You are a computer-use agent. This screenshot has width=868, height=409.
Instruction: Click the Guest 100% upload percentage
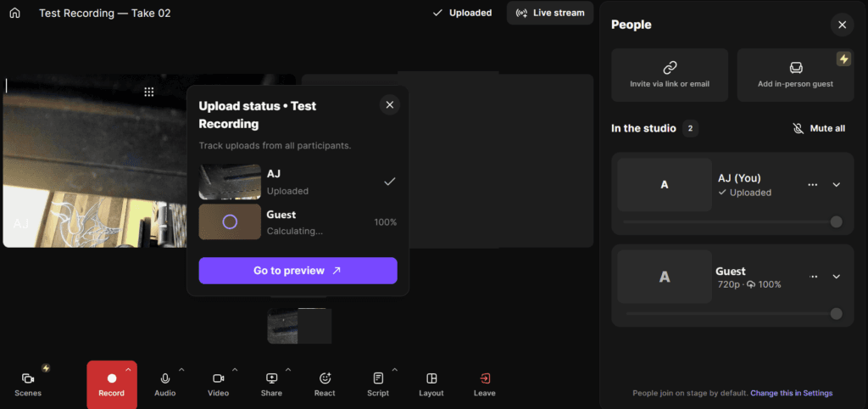tap(386, 222)
